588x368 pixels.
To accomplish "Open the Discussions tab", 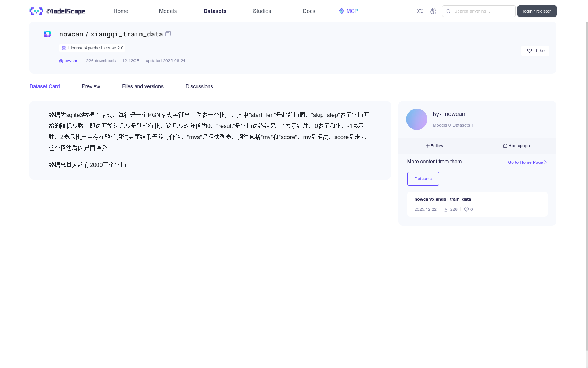I will pyautogui.click(x=199, y=86).
